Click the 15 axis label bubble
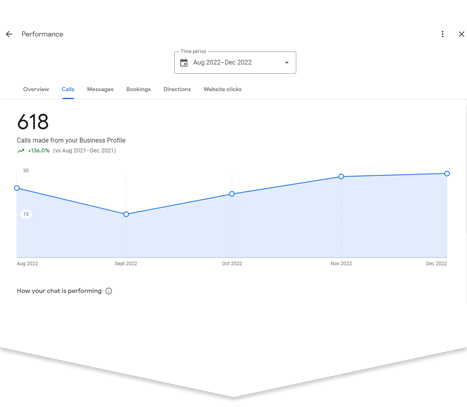The width and height of the screenshot is (467, 407). 26,214
